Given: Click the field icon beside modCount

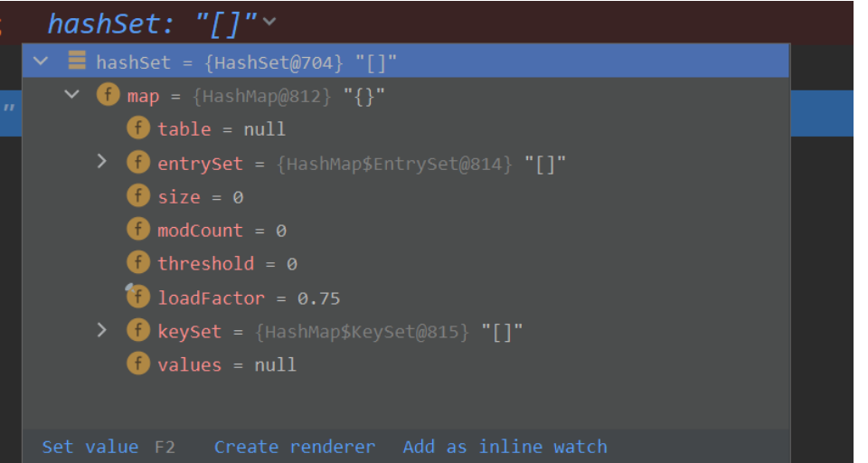Looking at the screenshot, I should coord(138,230).
